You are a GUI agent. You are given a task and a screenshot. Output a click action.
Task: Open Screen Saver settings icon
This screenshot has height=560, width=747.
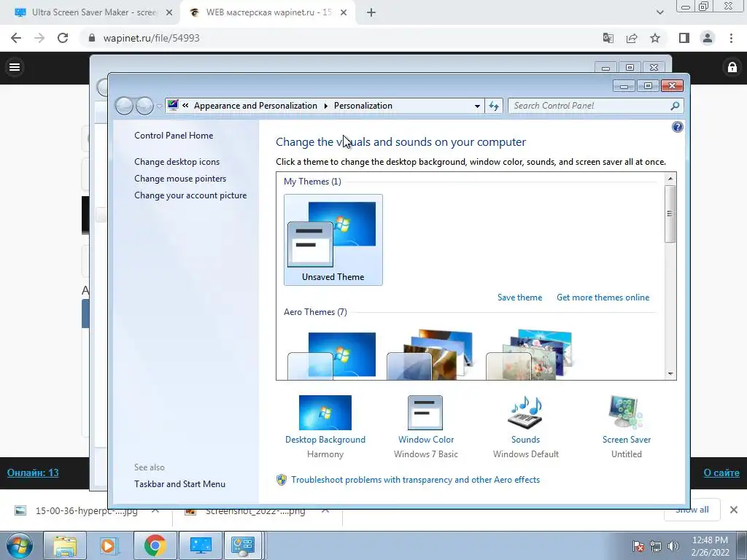click(x=626, y=413)
